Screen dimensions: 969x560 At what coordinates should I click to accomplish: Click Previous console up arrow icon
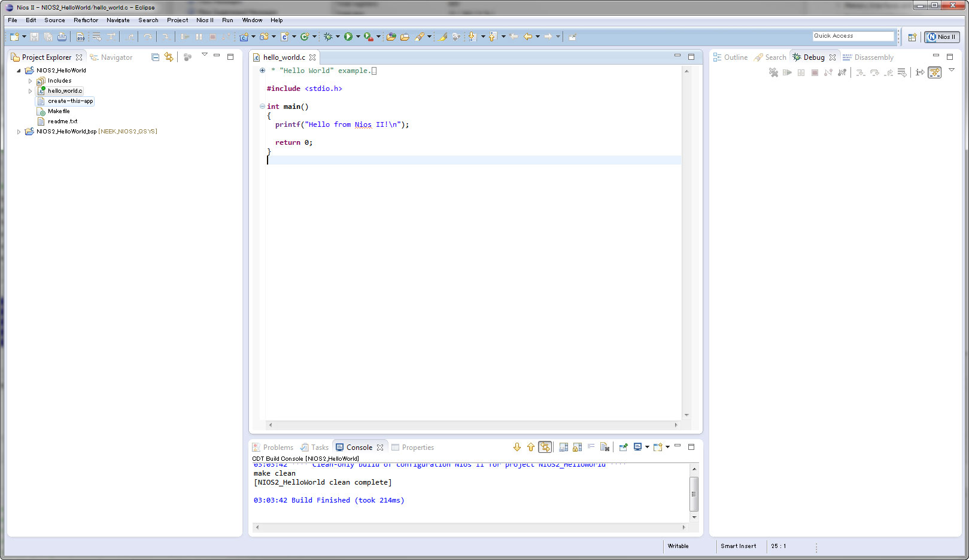(x=531, y=448)
